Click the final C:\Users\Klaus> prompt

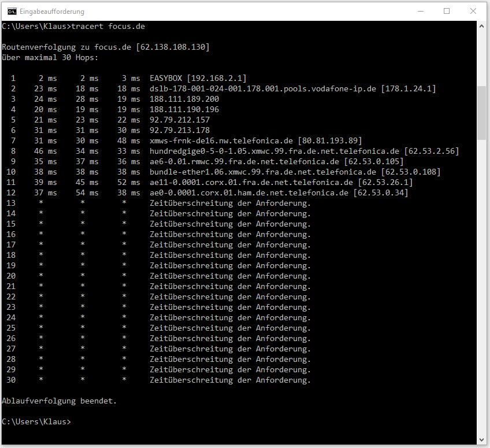pyautogui.click(x=36, y=422)
